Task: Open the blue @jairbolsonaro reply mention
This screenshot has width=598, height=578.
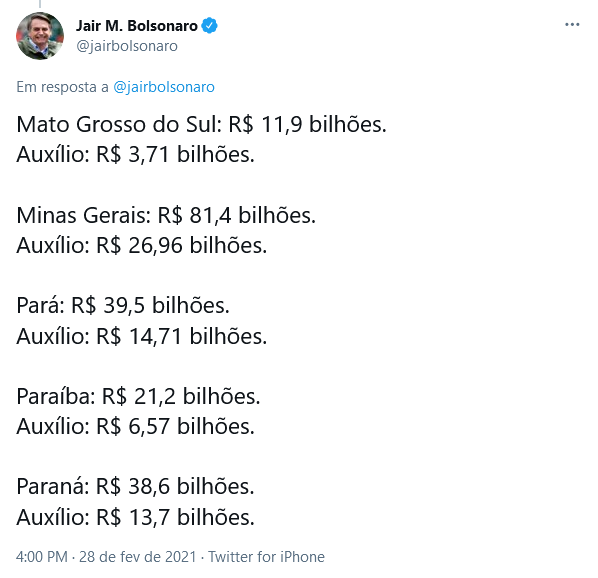Action: [164, 87]
